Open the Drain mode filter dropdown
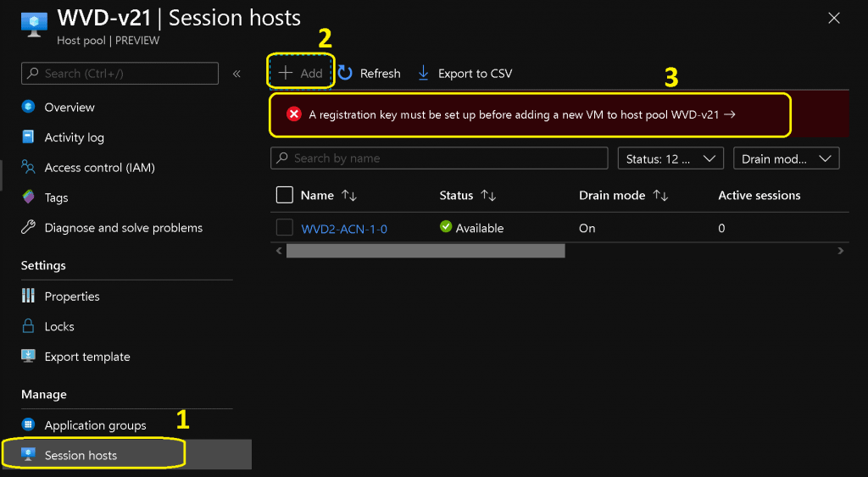868x477 pixels. (786, 158)
